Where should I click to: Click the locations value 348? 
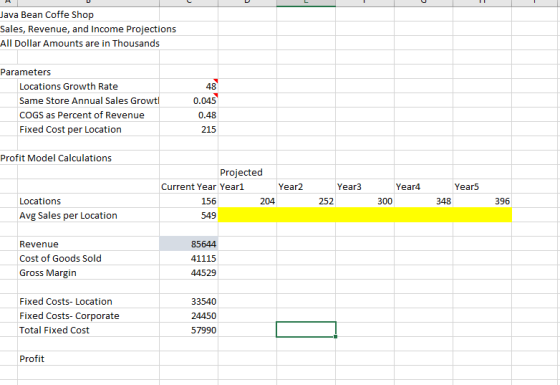pyautogui.click(x=424, y=201)
